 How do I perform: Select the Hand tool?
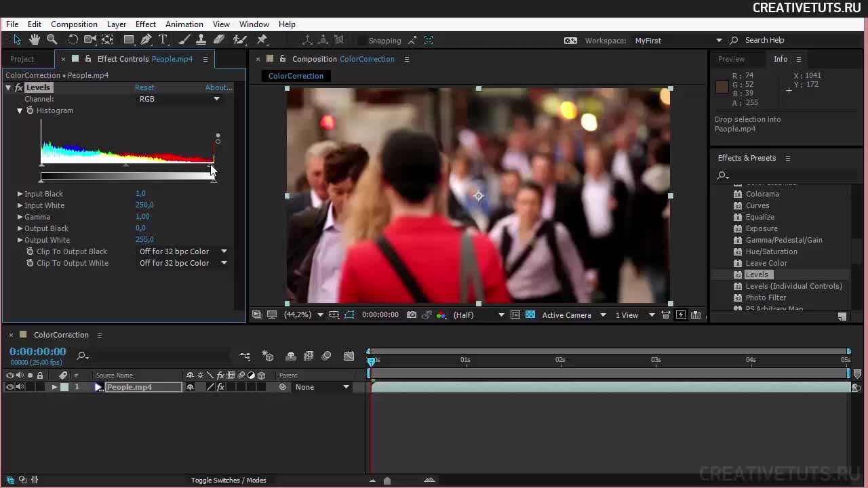tap(35, 40)
